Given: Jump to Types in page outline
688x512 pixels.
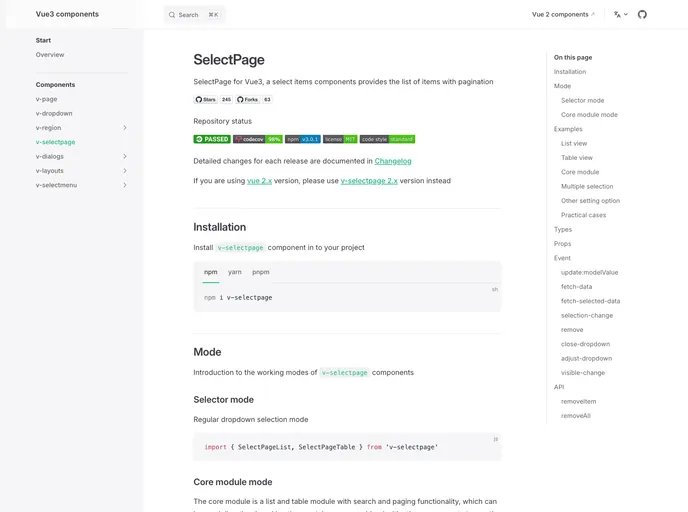Looking at the screenshot, I should tap(563, 229).
